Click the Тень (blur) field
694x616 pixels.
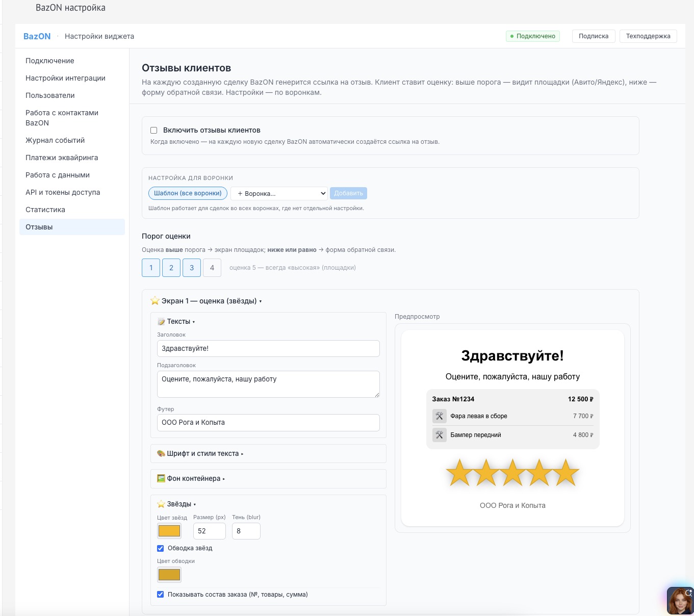pos(246,531)
